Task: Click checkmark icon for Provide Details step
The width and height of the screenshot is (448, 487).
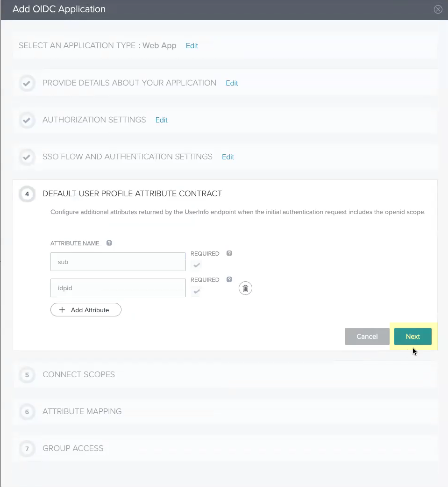Action: (27, 83)
